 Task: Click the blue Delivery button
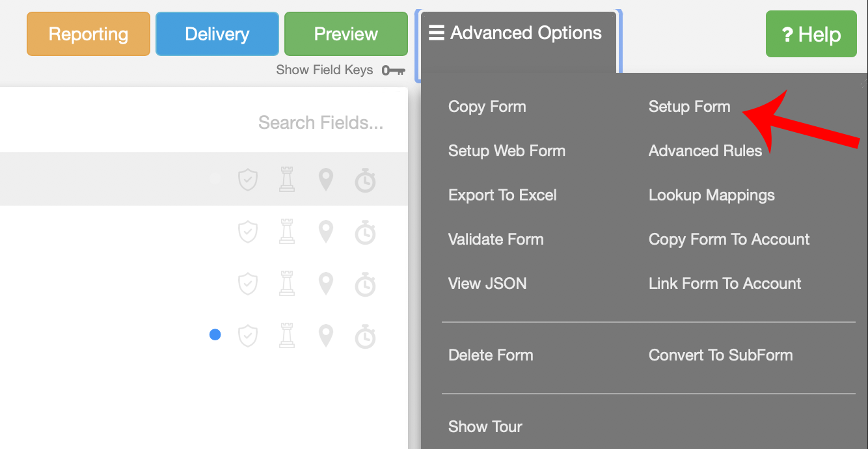(217, 34)
